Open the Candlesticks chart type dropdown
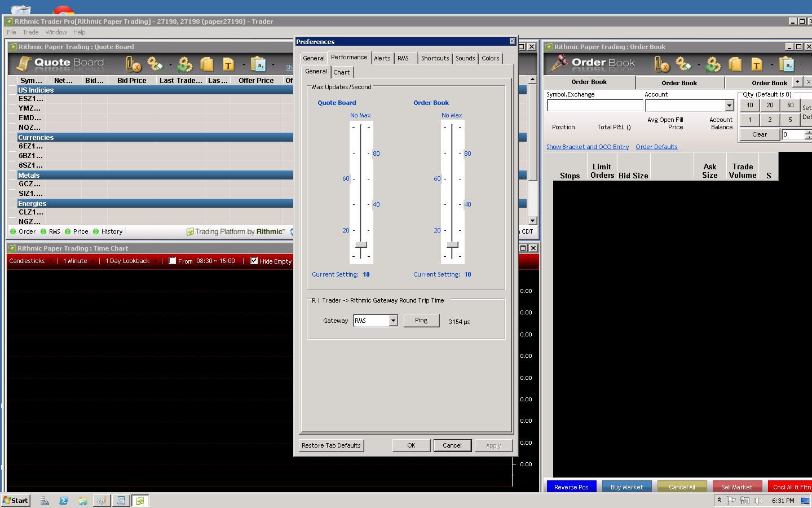 [30, 261]
